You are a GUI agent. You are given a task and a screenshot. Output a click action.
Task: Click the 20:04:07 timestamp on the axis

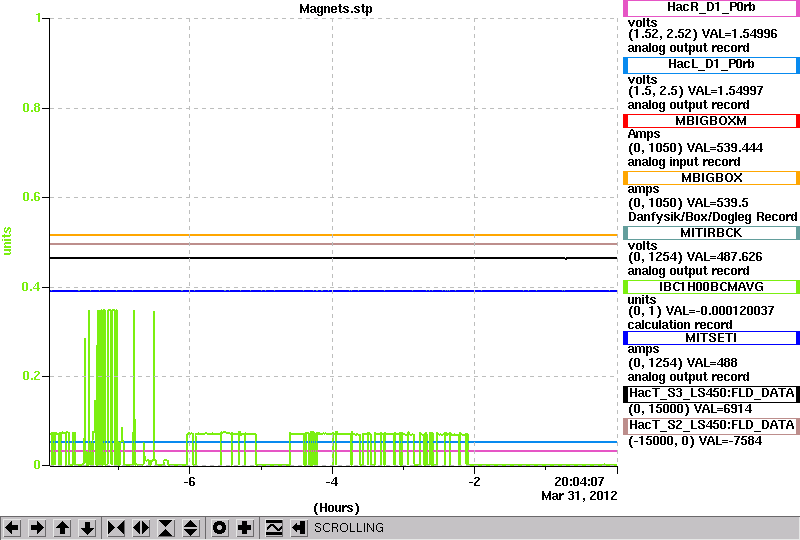tap(579, 482)
